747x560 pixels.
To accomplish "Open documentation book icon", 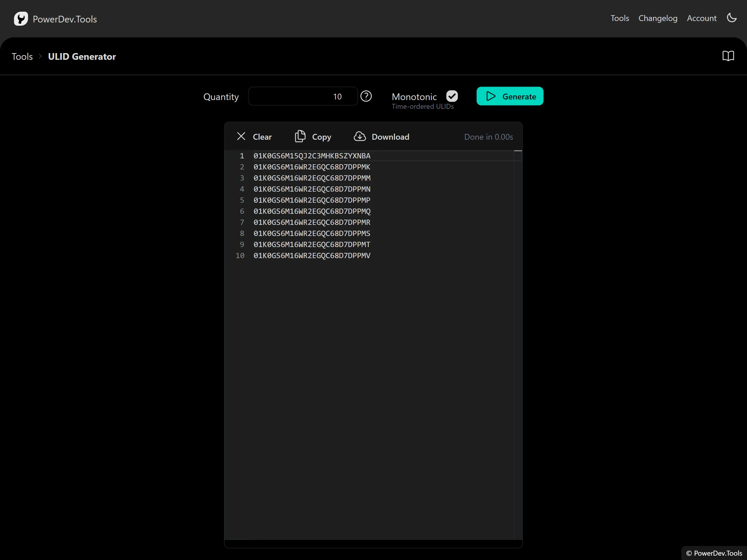I will (x=728, y=56).
